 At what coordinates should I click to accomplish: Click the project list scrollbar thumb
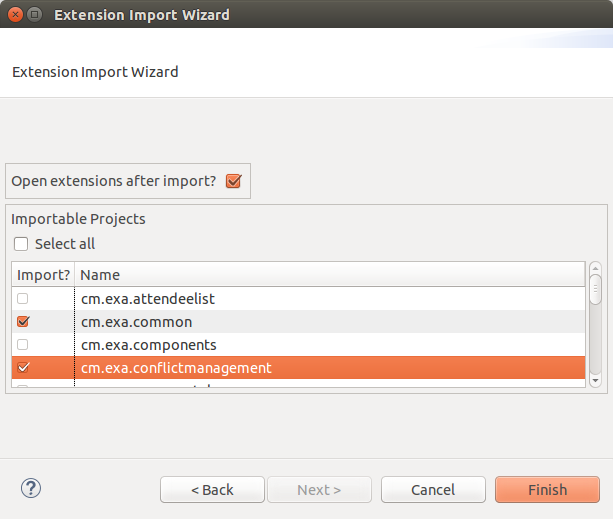coord(595,289)
